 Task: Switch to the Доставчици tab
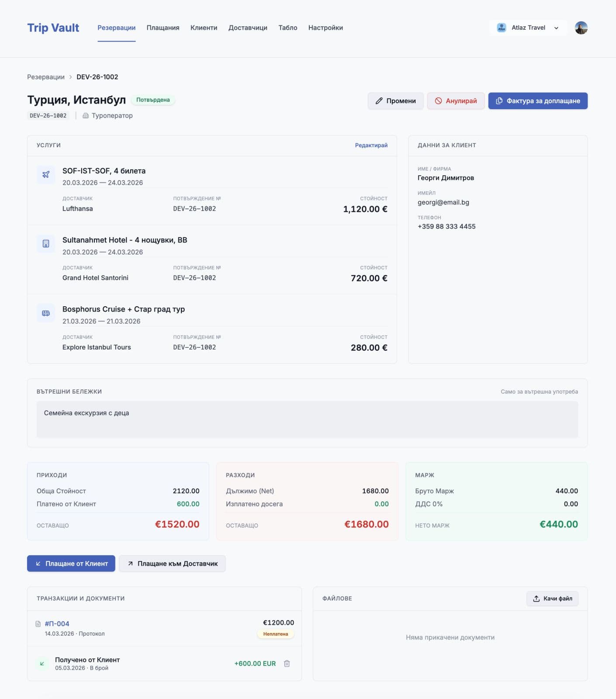click(248, 28)
